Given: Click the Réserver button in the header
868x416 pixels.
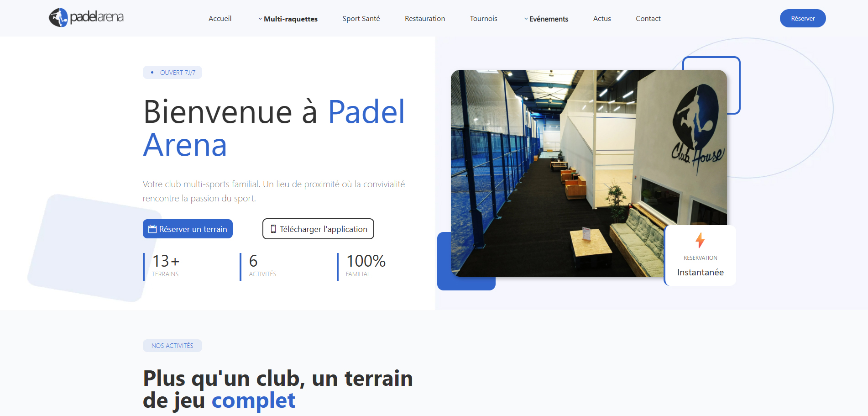Looking at the screenshot, I should point(803,18).
